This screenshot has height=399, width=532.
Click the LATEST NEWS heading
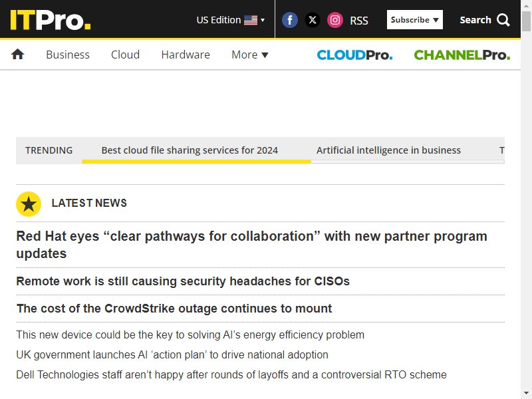click(x=89, y=203)
